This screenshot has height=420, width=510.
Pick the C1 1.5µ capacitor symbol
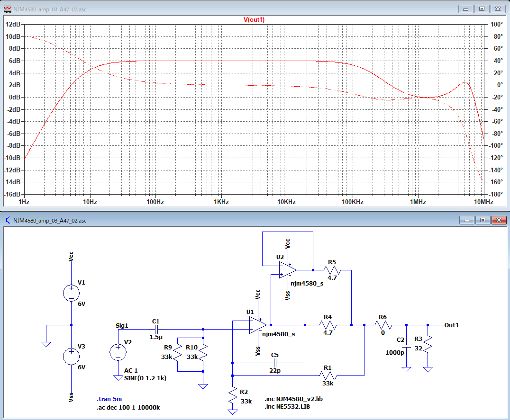[156, 329]
